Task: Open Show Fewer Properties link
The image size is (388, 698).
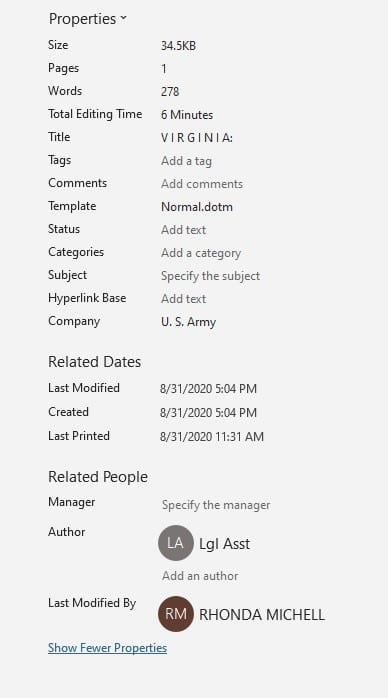Action: click(x=107, y=648)
